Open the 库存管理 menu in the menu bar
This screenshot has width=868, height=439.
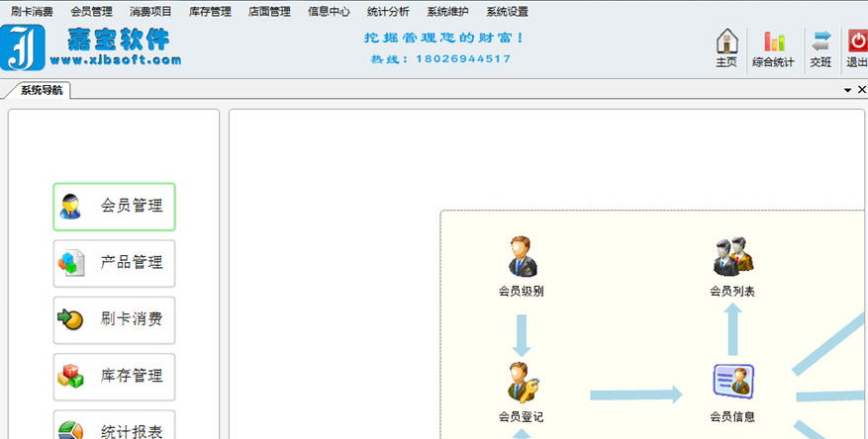click(x=211, y=11)
